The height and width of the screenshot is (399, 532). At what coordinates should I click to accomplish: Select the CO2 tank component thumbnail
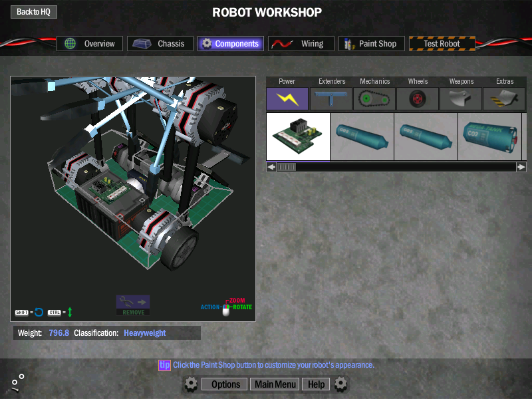click(489, 136)
